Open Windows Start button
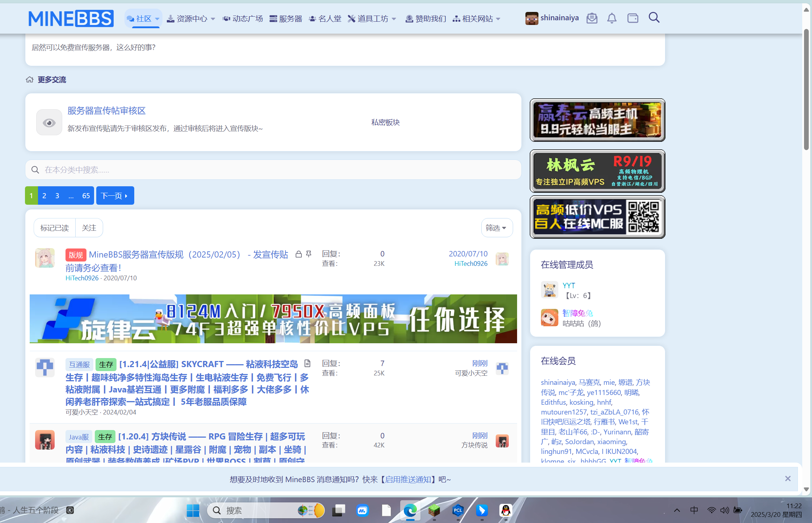Image resolution: width=812 pixels, height=523 pixels. click(x=193, y=510)
